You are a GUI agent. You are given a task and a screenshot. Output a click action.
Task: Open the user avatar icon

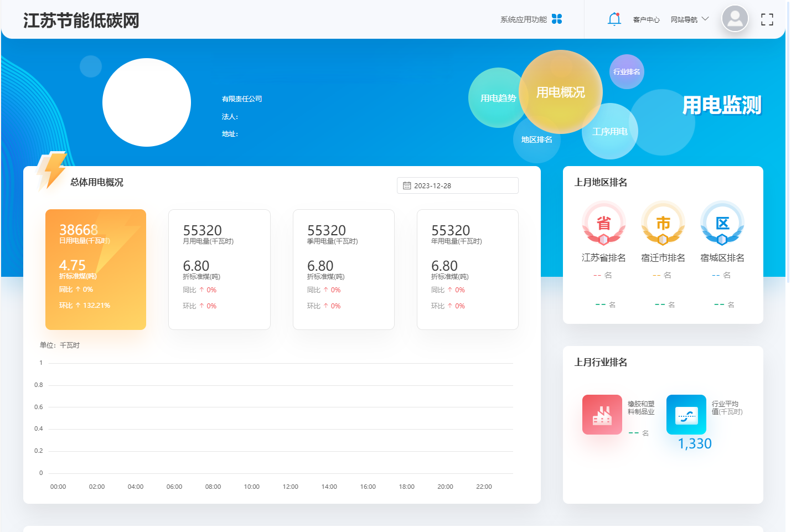[735, 19]
